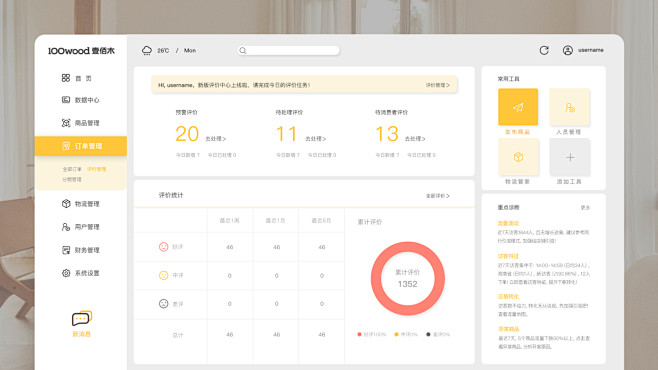Screen dimensions: 658x370
Task: Click the home grid icon
Action: point(66,78)
